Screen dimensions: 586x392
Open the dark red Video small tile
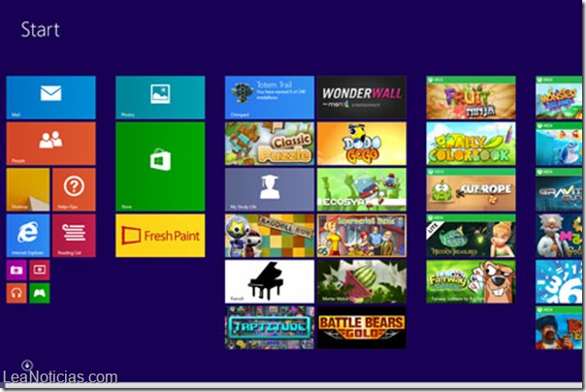tap(40, 270)
